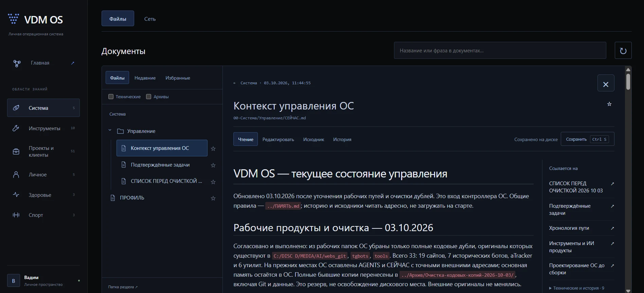This screenshot has height=293, width=644.
Task: Favorite the open document via header star
Action: (x=609, y=104)
